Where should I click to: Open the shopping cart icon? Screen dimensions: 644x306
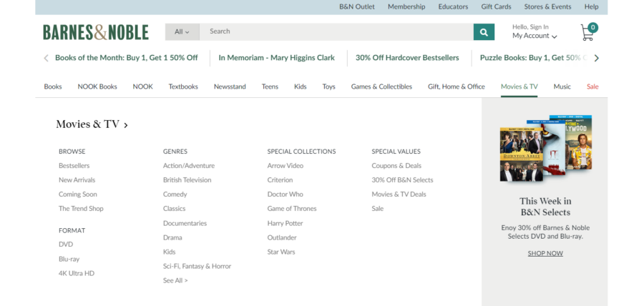[589, 31]
